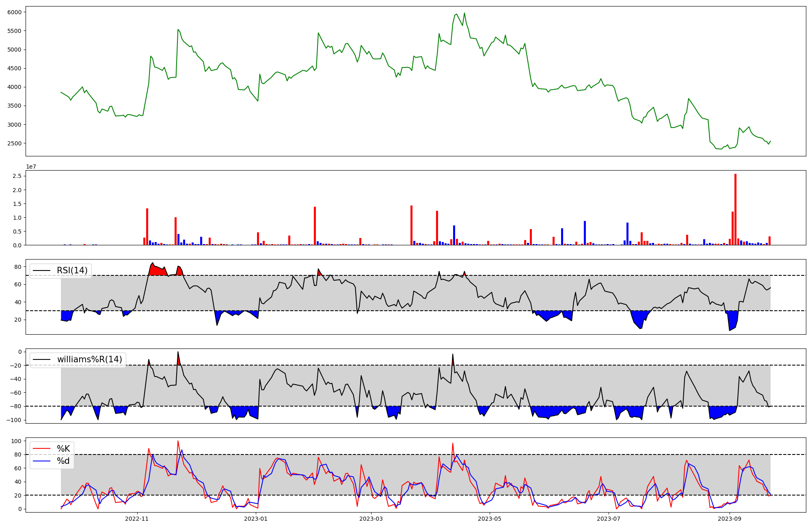The image size is (812, 528).
Task: Select the 2023-01 date tick label
Action: pos(256,519)
